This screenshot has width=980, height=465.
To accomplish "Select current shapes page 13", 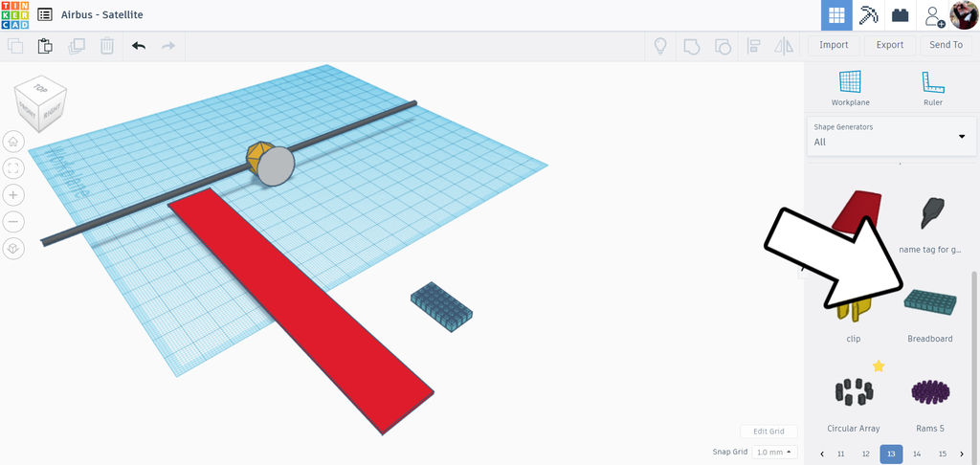I will pyautogui.click(x=891, y=454).
